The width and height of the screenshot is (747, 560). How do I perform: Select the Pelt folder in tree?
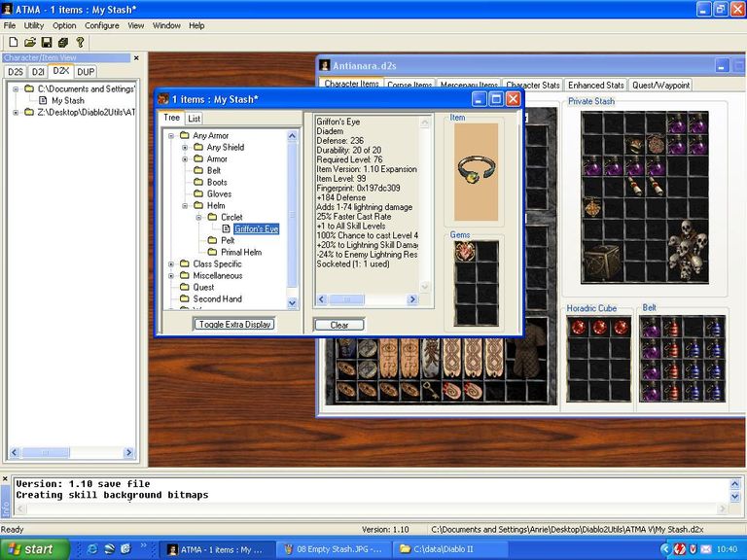[228, 240]
